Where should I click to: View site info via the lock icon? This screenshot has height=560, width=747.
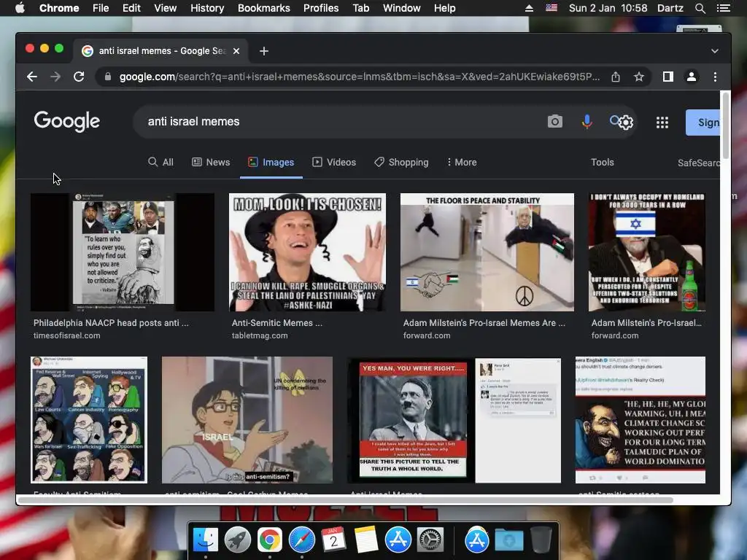click(108, 77)
